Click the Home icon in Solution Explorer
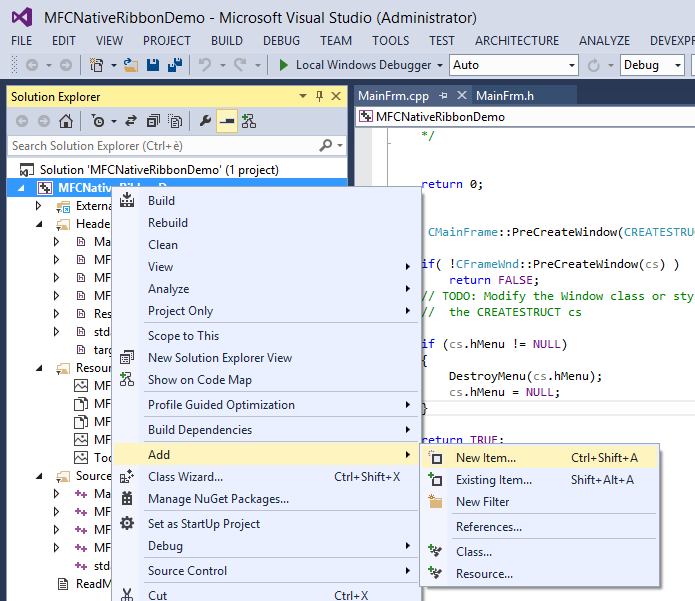This screenshot has height=601, width=695. pos(66,121)
